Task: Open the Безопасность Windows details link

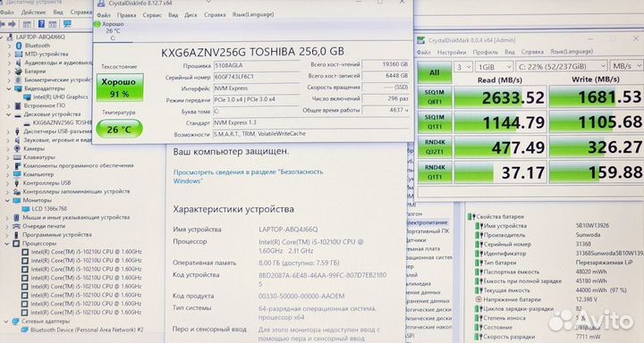Action: coord(248,177)
